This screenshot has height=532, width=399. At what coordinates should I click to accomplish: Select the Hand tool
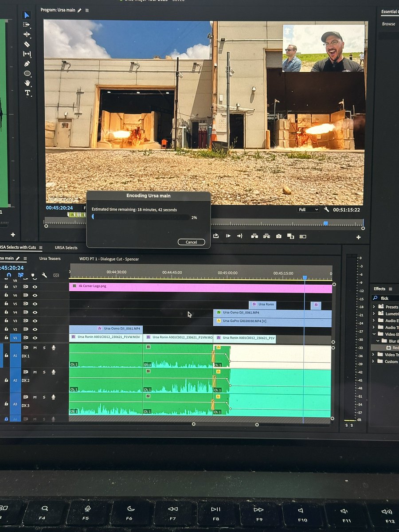pyautogui.click(x=27, y=83)
